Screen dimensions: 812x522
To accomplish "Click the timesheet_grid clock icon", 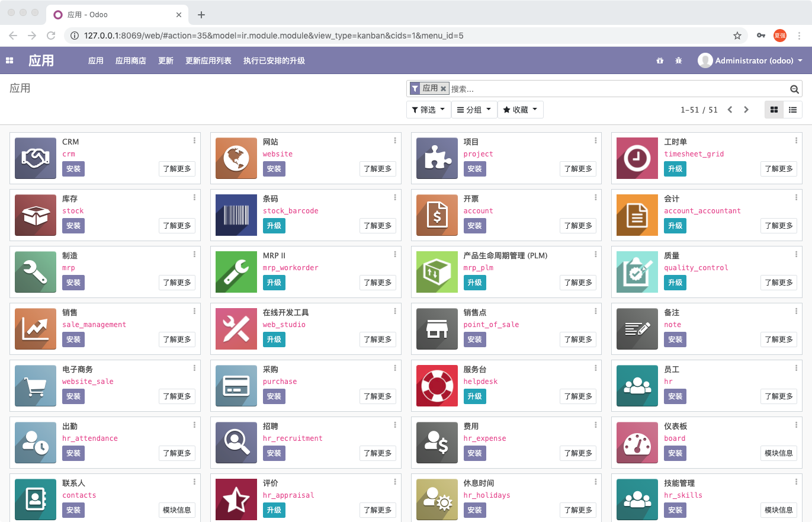I will [x=637, y=158].
